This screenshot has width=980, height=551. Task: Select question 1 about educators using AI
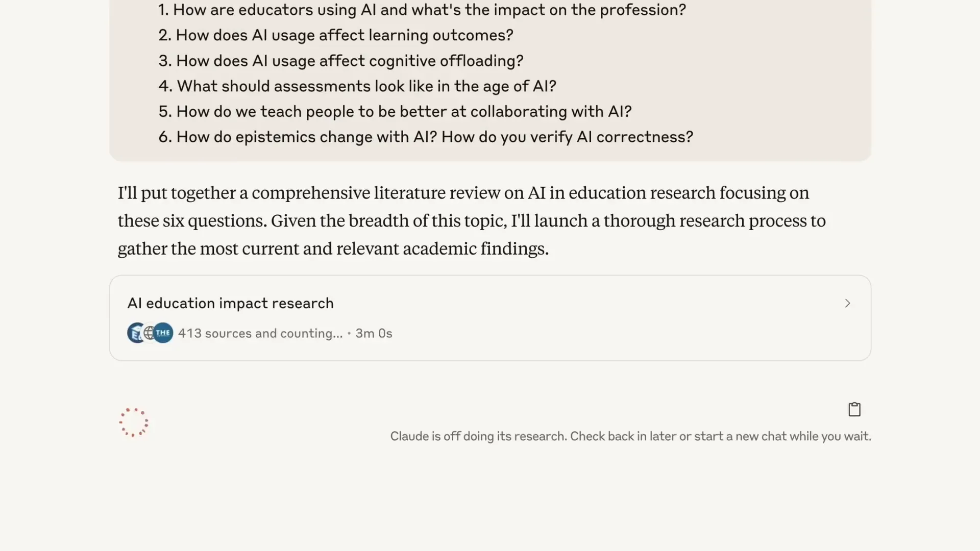422,10
